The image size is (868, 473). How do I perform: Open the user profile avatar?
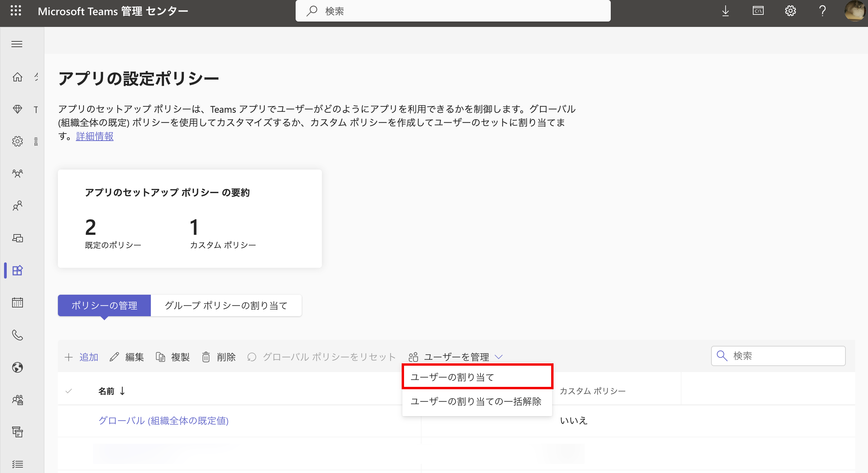tap(855, 11)
